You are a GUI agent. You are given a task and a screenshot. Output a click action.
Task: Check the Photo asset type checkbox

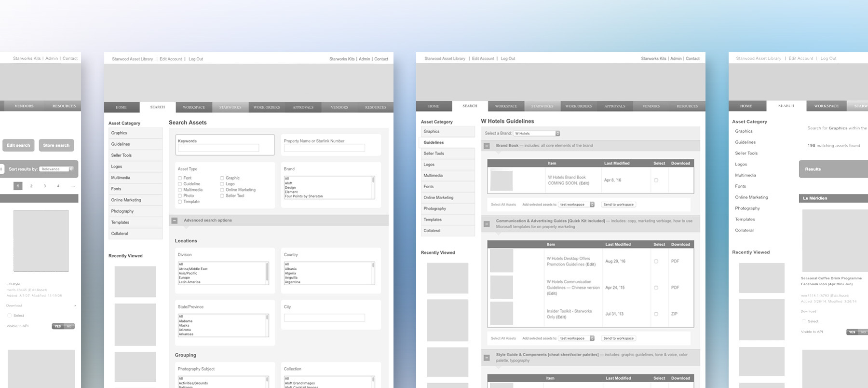pyautogui.click(x=180, y=196)
